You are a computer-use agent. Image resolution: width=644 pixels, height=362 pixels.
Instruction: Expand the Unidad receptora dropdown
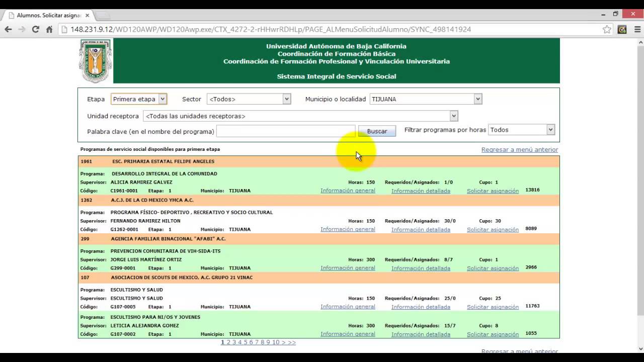[x=300, y=116]
